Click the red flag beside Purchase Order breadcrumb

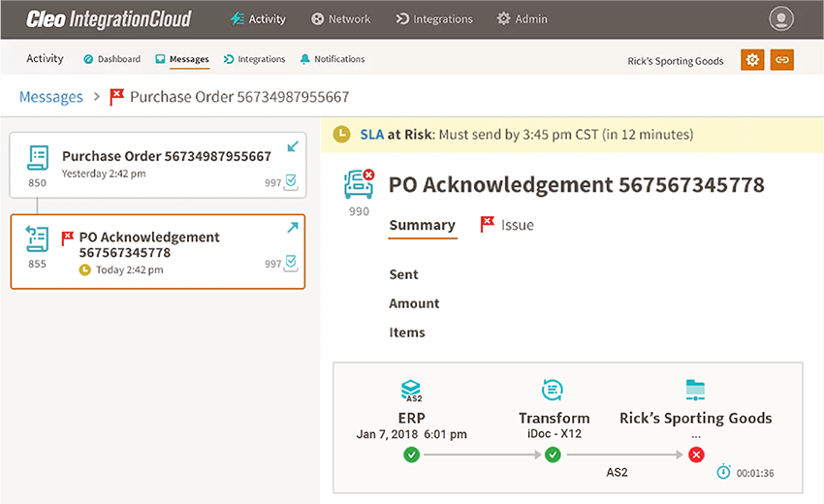point(116,97)
